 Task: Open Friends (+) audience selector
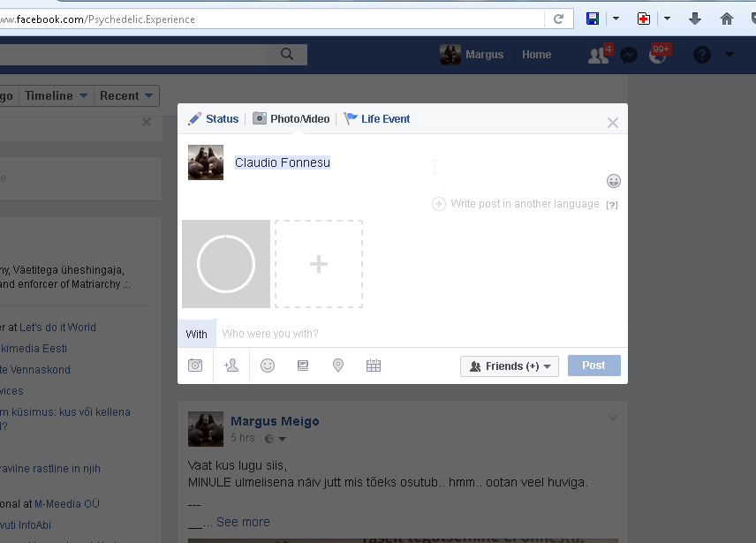click(x=510, y=366)
